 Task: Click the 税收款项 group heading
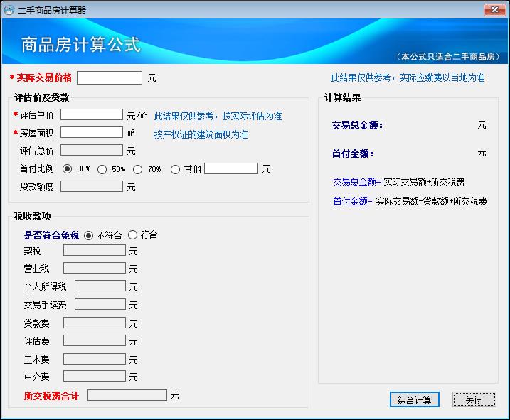33,216
